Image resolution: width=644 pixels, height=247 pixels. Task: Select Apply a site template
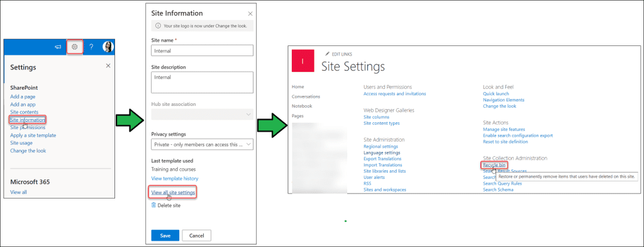[33, 135]
